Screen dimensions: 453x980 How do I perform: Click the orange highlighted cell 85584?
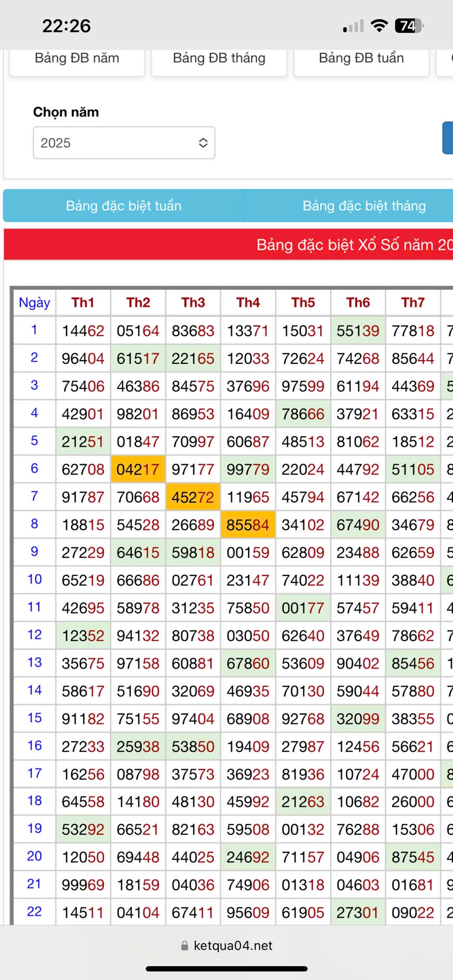pos(248,525)
